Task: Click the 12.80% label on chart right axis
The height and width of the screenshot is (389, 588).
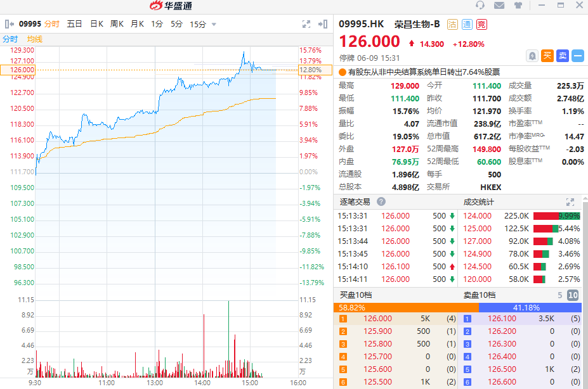Action: [315, 70]
